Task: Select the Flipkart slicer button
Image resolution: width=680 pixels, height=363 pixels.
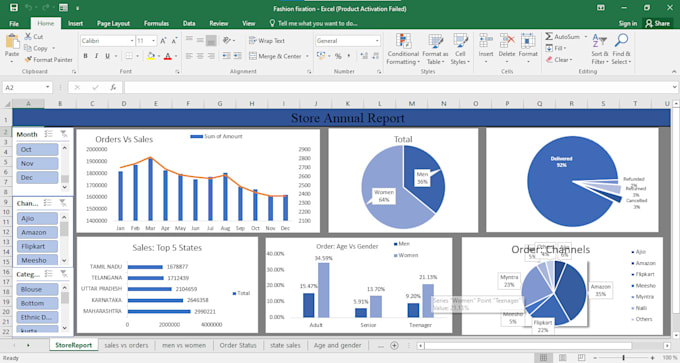Action: (x=37, y=246)
